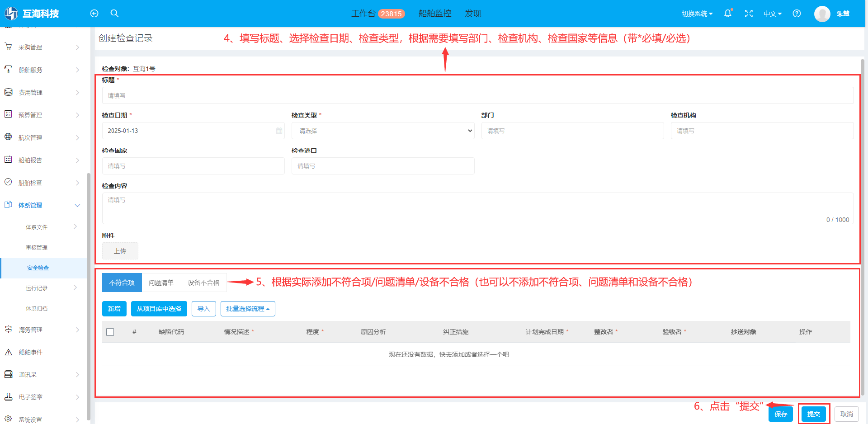Click the 船舶事件 warning triangle icon

click(x=8, y=352)
